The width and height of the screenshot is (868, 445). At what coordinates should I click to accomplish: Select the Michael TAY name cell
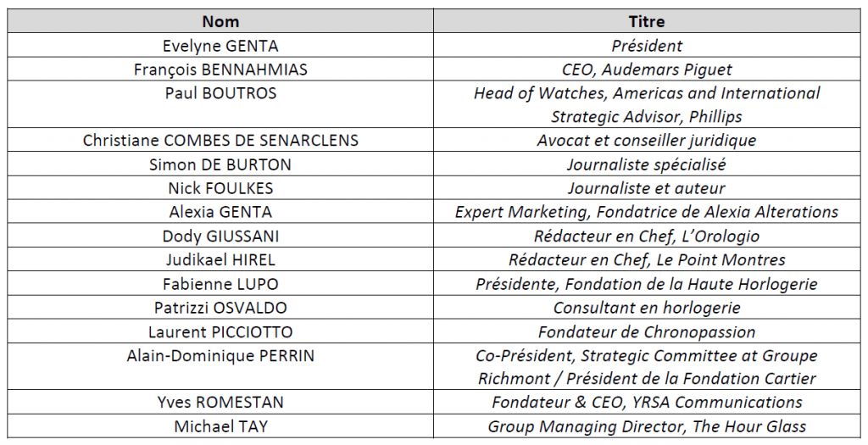[x=220, y=426]
